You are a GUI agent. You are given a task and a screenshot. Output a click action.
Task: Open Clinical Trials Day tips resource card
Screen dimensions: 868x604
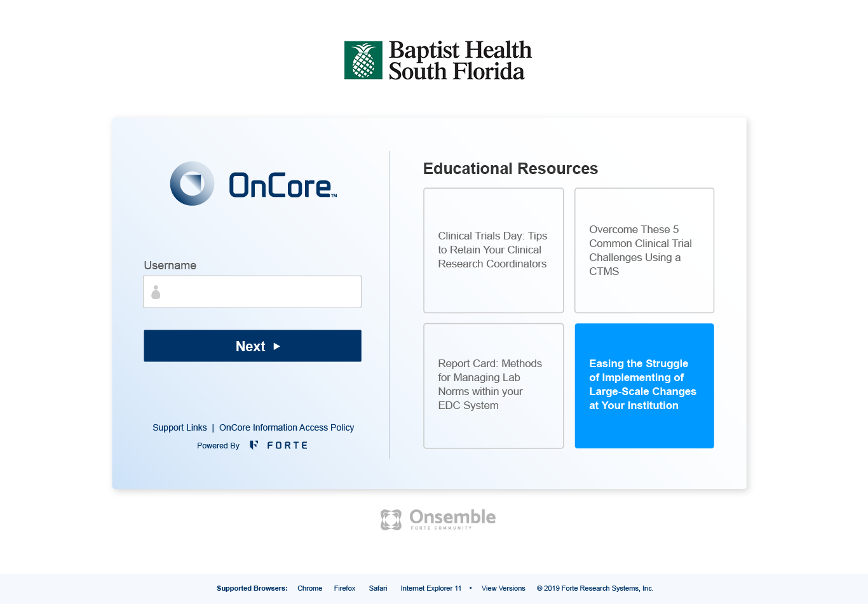(x=494, y=250)
